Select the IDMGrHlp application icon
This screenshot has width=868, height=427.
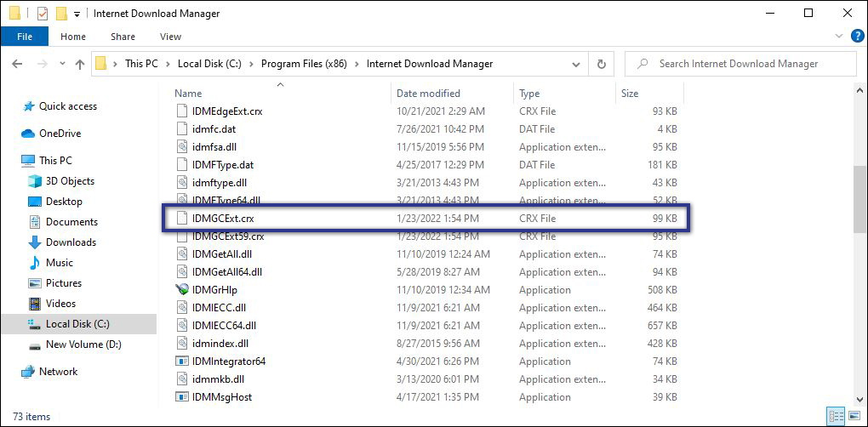[182, 290]
